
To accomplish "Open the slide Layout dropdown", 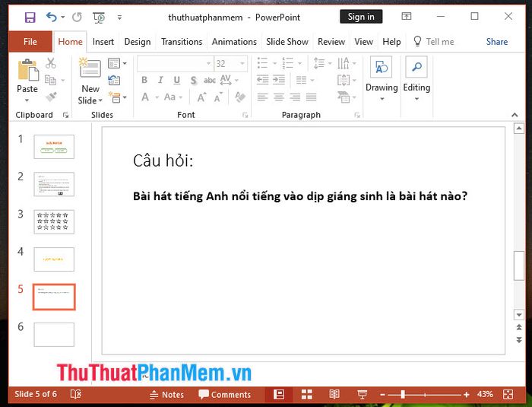I will [117, 63].
